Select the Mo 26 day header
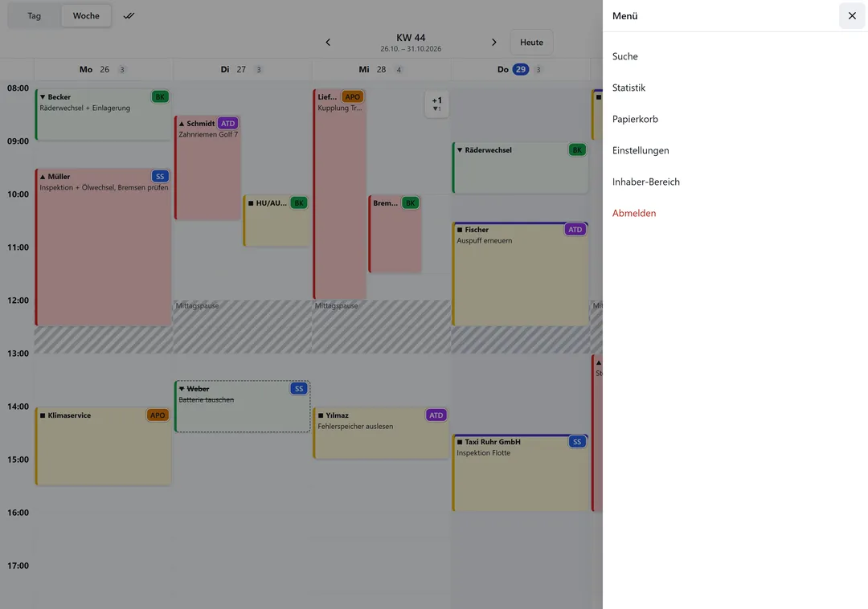This screenshot has height=609, width=868. click(x=104, y=70)
